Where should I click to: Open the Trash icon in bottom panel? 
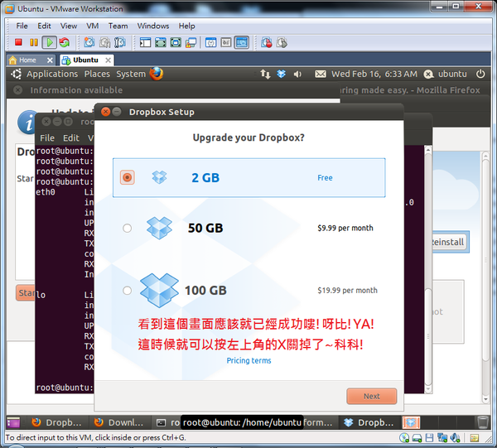coord(483,422)
